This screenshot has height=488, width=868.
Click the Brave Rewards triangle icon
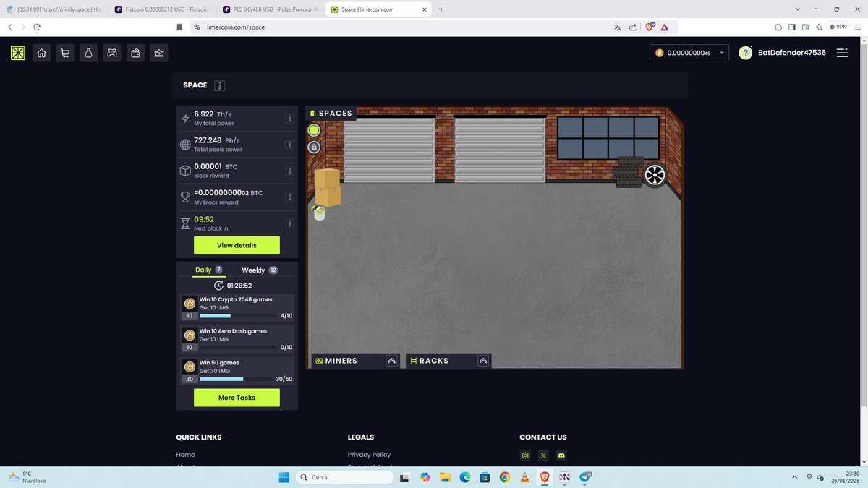pos(664,27)
